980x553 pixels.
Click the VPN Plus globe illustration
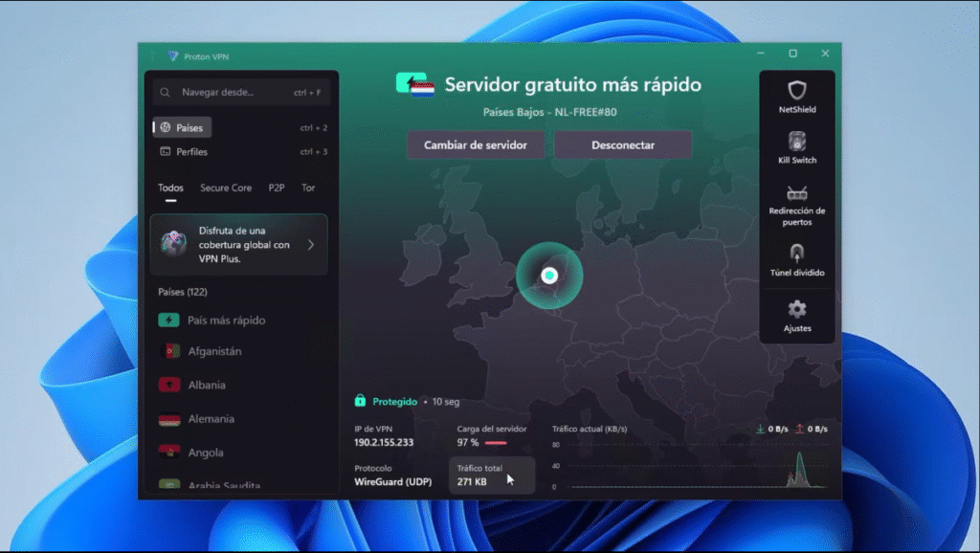pos(173,244)
